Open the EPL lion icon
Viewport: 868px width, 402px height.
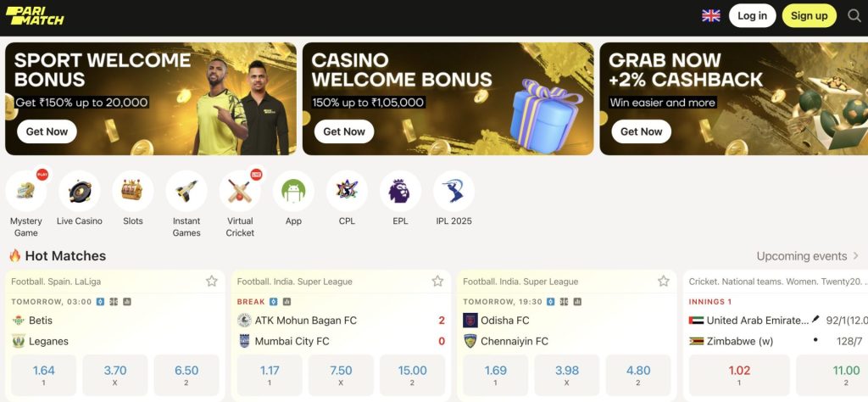(400, 191)
